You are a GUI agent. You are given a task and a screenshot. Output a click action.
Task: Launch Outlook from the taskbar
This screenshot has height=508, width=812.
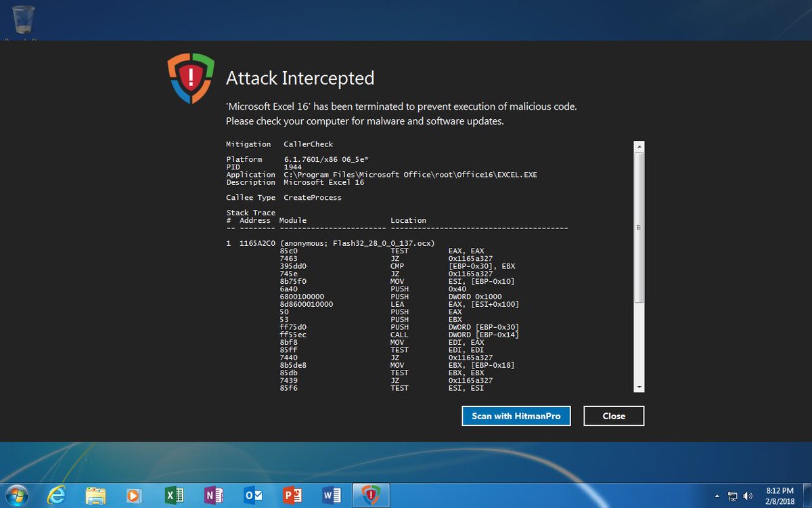(x=252, y=495)
